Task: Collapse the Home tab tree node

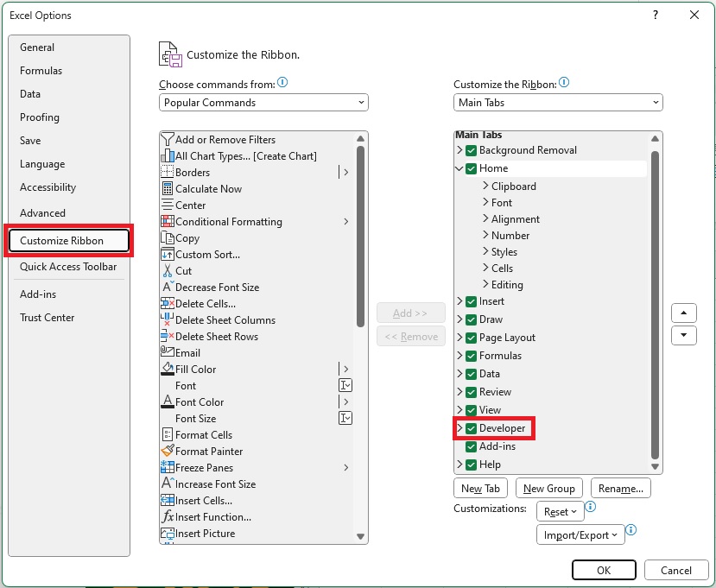Action: tap(459, 168)
